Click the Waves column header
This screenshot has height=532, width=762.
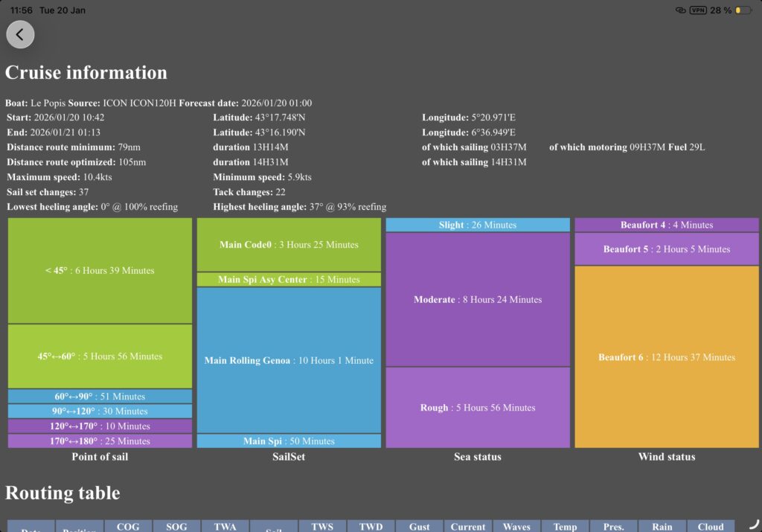point(516,526)
